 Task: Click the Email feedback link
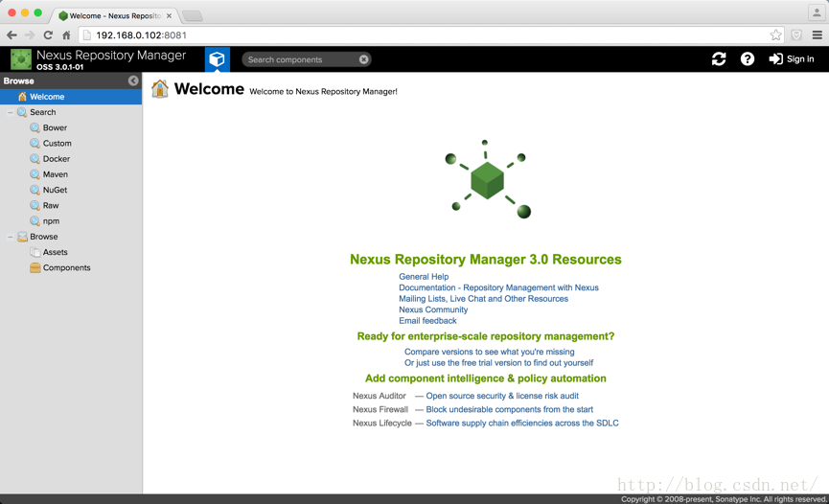(427, 321)
